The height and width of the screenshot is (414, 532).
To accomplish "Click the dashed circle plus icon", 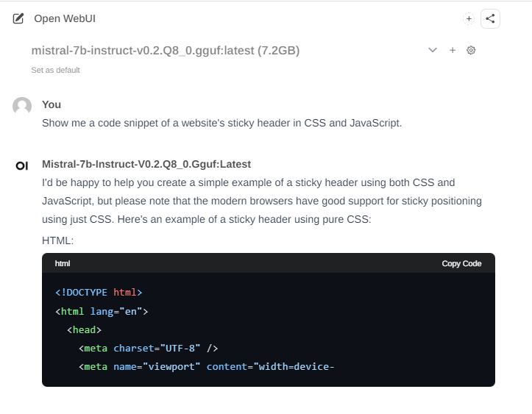I will 469,18.
